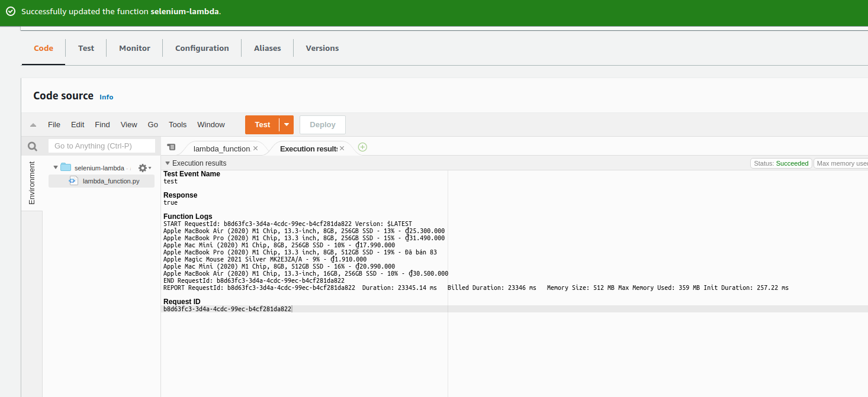Go to the Versions tab
This screenshot has height=397, width=868.
[x=322, y=48]
